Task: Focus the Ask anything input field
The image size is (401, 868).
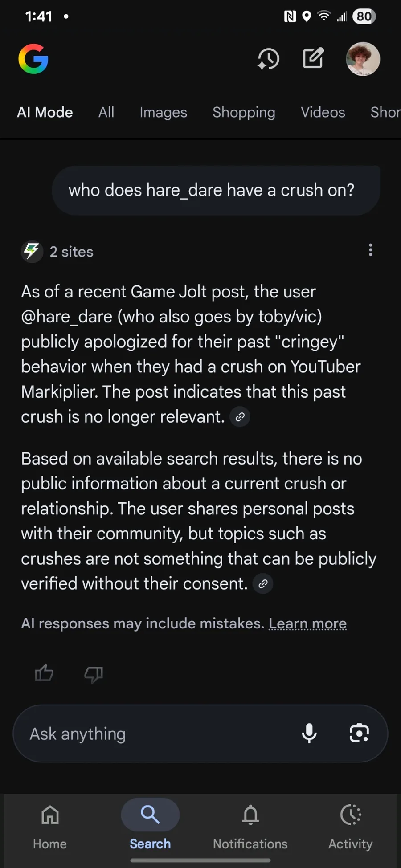Action: [x=156, y=734]
